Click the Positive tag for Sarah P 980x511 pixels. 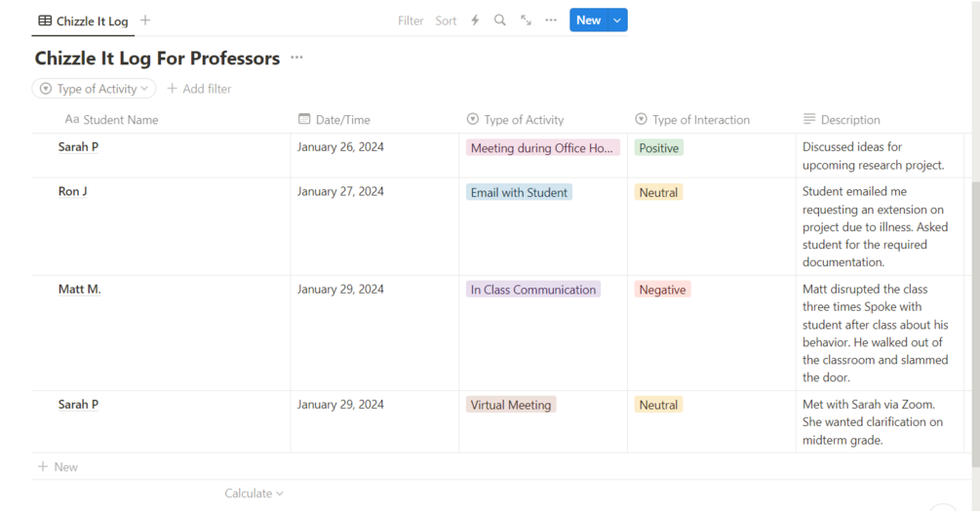pos(658,148)
